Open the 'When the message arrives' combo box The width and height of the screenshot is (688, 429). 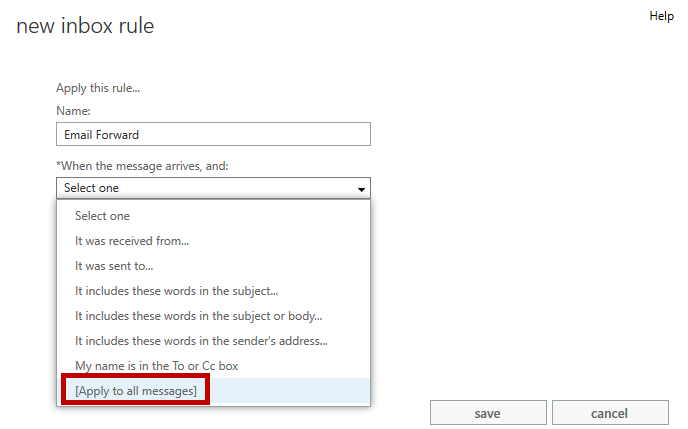[x=213, y=188]
